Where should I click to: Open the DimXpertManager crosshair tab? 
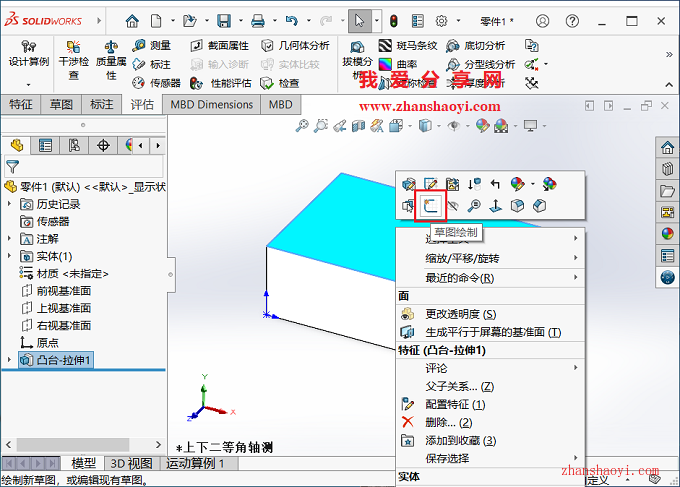(x=103, y=145)
